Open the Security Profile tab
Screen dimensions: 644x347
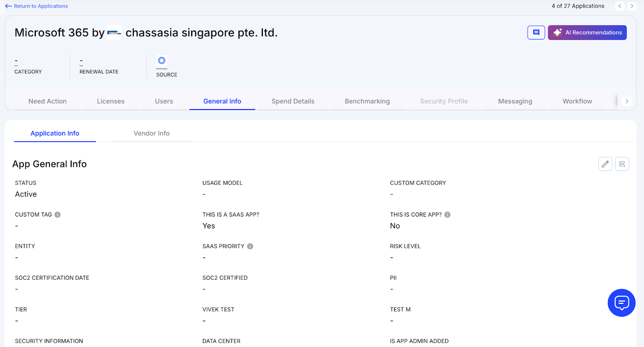(x=444, y=101)
